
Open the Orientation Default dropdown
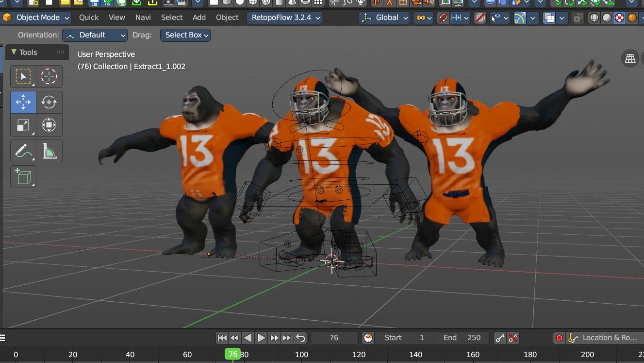click(x=95, y=35)
